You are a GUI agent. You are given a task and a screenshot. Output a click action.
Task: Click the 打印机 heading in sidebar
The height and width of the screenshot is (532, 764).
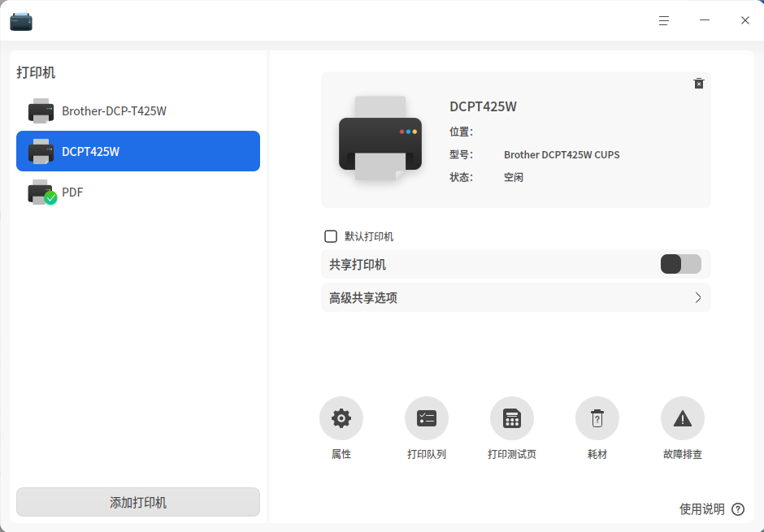click(36, 72)
